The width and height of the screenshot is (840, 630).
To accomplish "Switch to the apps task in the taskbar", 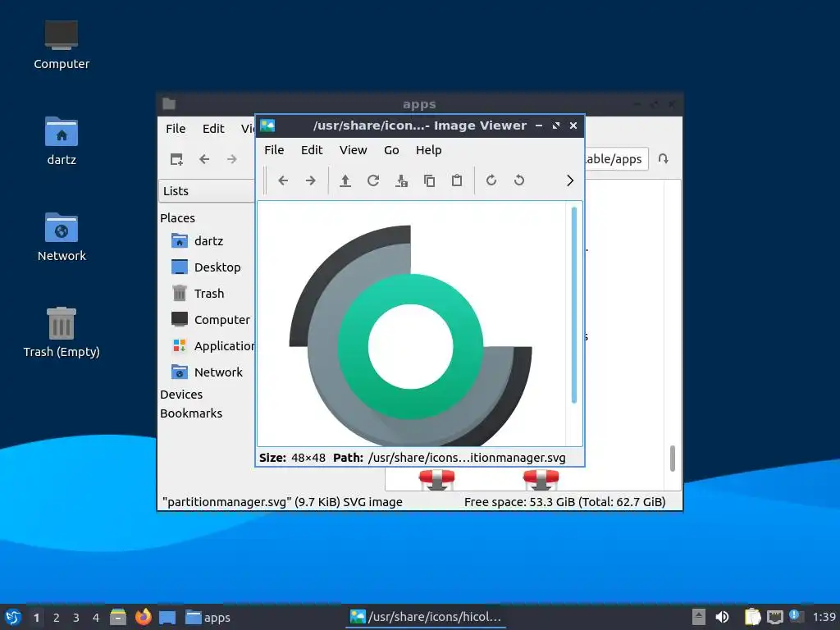I will (x=208, y=618).
